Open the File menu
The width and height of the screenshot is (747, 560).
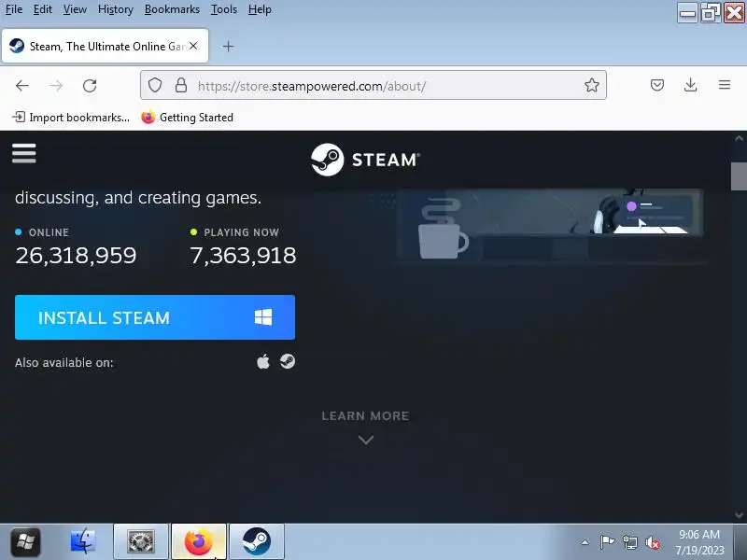pos(14,9)
